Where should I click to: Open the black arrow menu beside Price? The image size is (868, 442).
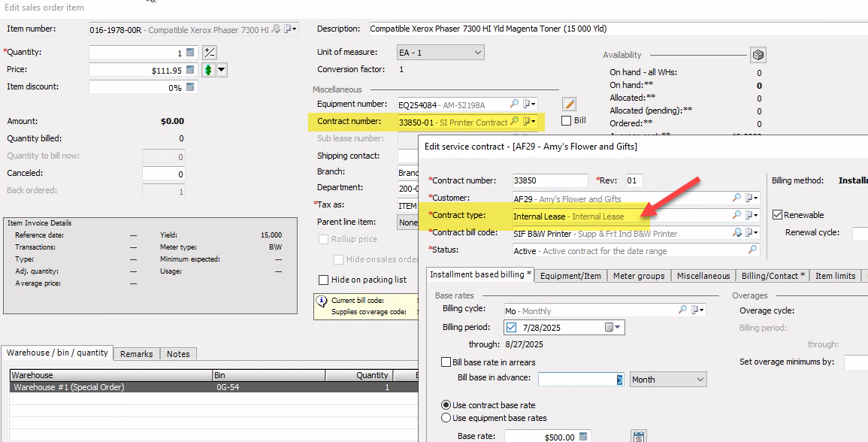click(x=222, y=70)
